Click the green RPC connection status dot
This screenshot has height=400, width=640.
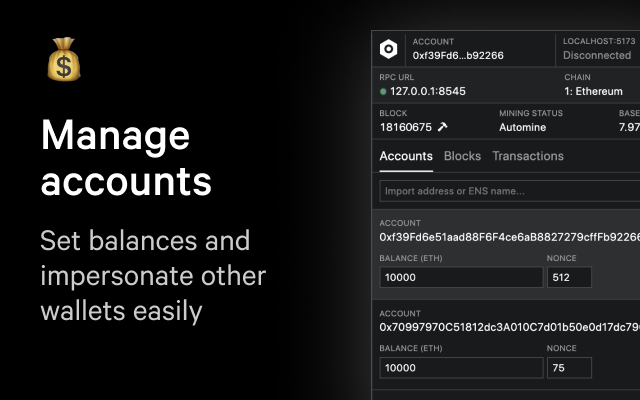tap(383, 92)
